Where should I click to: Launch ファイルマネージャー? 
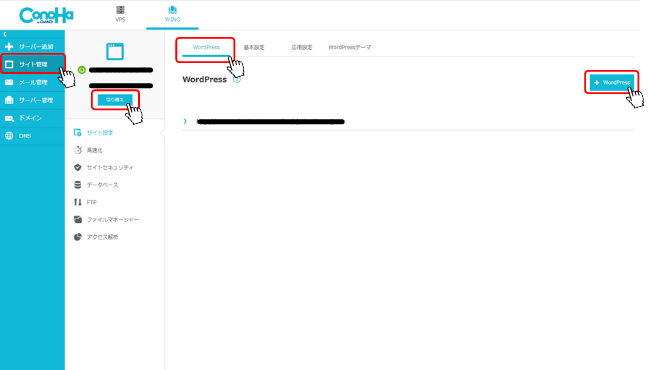[112, 219]
